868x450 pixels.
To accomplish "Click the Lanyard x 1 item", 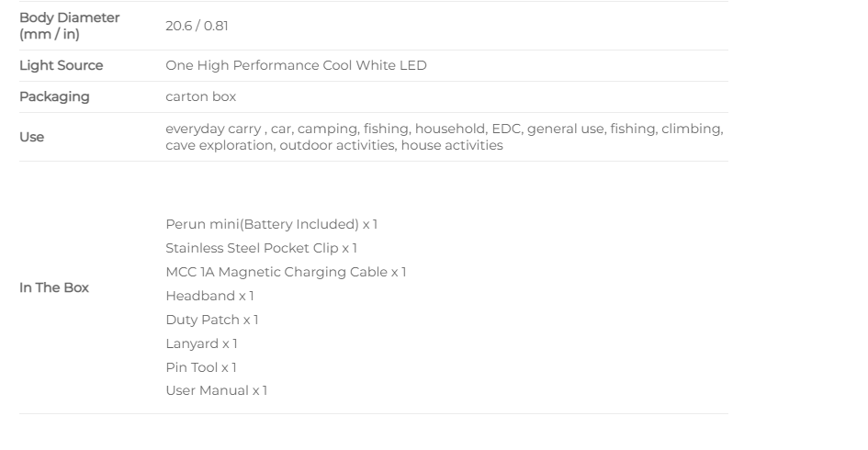I will pos(201,343).
